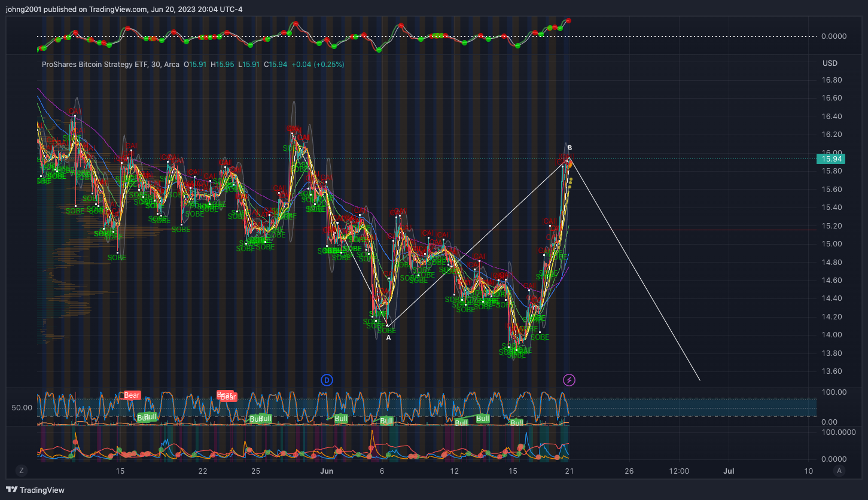Open the blue D dividend marker

[327, 380]
